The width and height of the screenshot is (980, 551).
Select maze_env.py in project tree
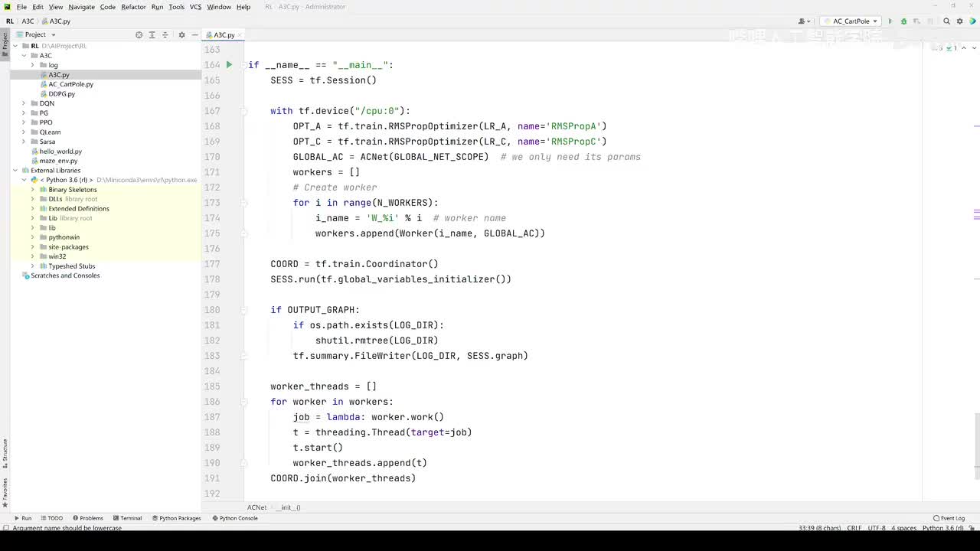[58, 161]
